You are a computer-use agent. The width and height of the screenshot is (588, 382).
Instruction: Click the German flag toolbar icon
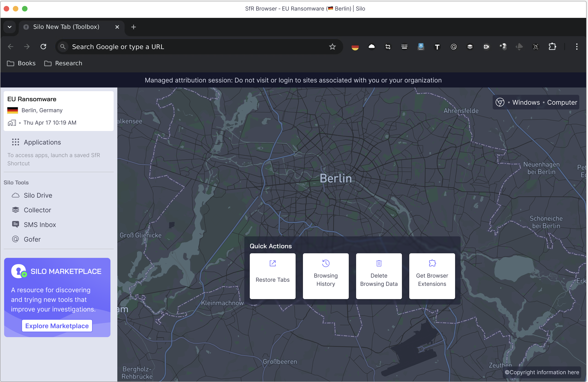coord(355,47)
